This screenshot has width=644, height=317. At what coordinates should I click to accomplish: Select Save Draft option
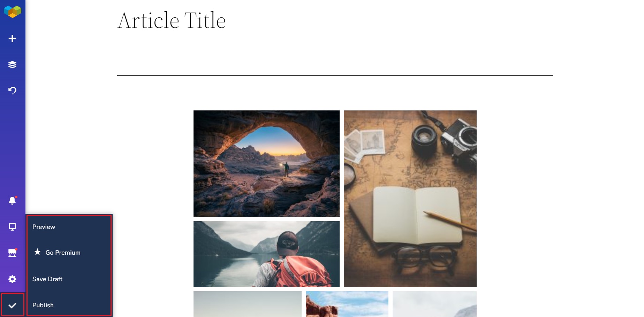click(47, 279)
